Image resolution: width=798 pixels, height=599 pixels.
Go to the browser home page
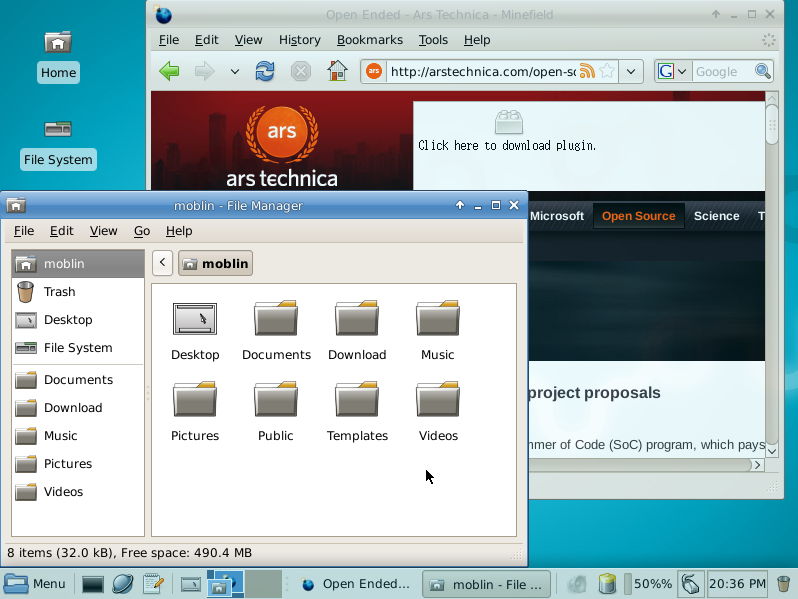(x=337, y=71)
